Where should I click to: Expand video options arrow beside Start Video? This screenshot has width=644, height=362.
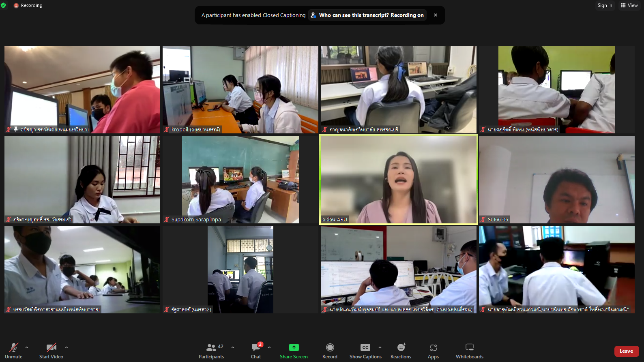pos(67,347)
